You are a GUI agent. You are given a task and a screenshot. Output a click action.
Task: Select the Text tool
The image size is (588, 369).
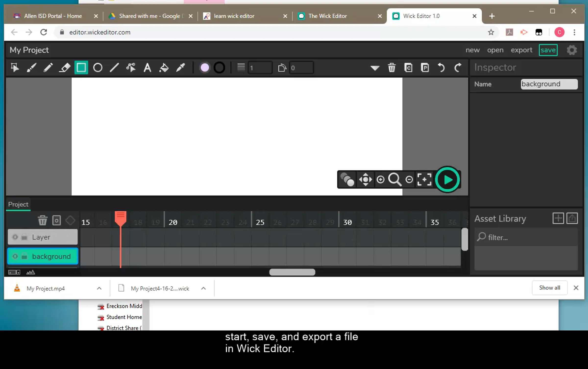point(147,68)
